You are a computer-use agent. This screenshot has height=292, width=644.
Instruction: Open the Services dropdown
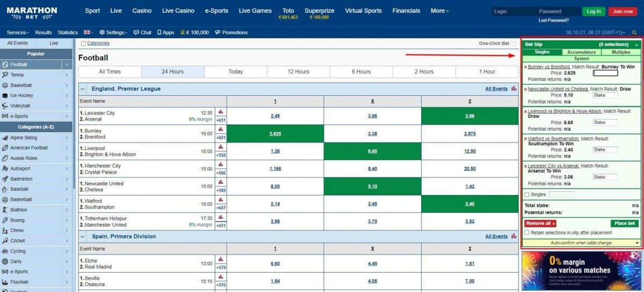[x=18, y=33]
